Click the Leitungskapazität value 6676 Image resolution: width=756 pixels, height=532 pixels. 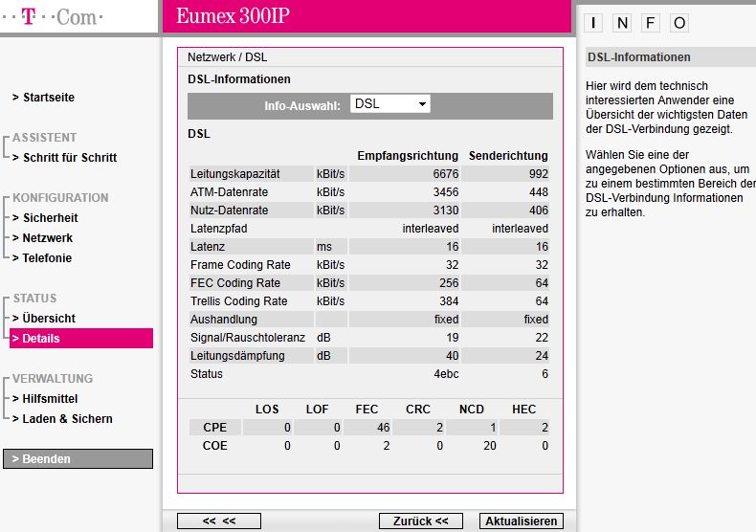446,174
